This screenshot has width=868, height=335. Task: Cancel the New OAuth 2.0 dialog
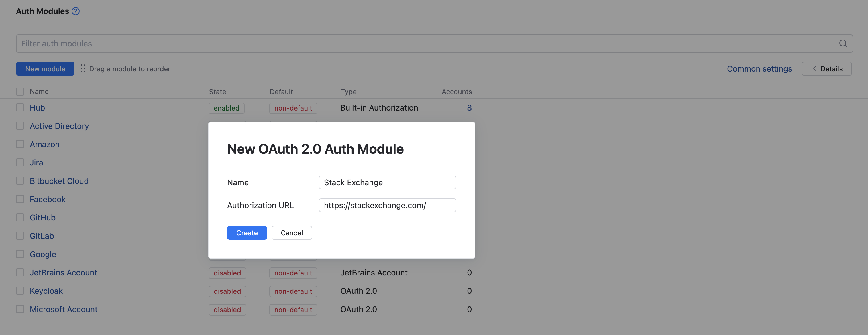[x=291, y=233]
